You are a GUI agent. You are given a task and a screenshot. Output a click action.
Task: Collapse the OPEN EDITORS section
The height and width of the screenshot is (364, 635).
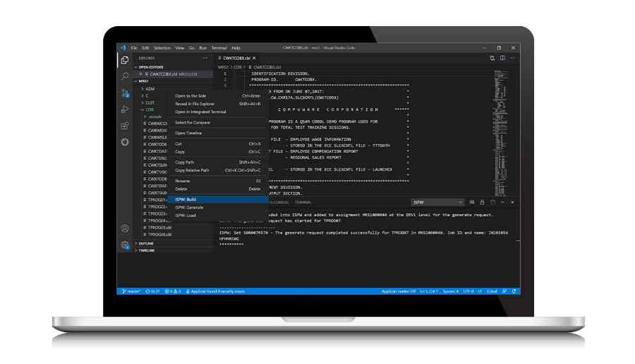(150, 67)
